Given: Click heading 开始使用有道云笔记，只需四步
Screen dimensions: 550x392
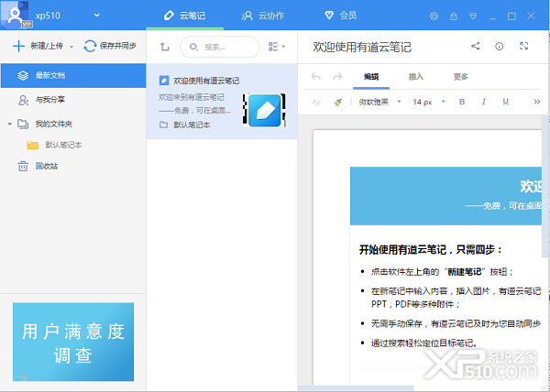Looking at the screenshot, I should [x=431, y=250].
